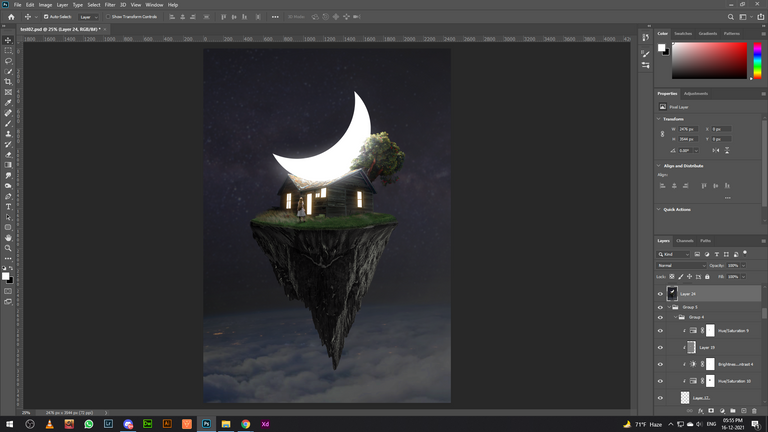
Task: Switch to the Channels tab
Action: pos(685,240)
